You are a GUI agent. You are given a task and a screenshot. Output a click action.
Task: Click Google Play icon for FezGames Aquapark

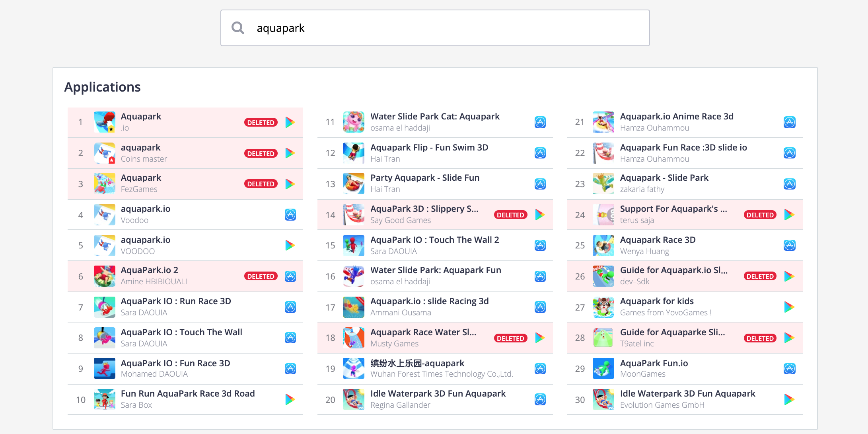pos(290,184)
